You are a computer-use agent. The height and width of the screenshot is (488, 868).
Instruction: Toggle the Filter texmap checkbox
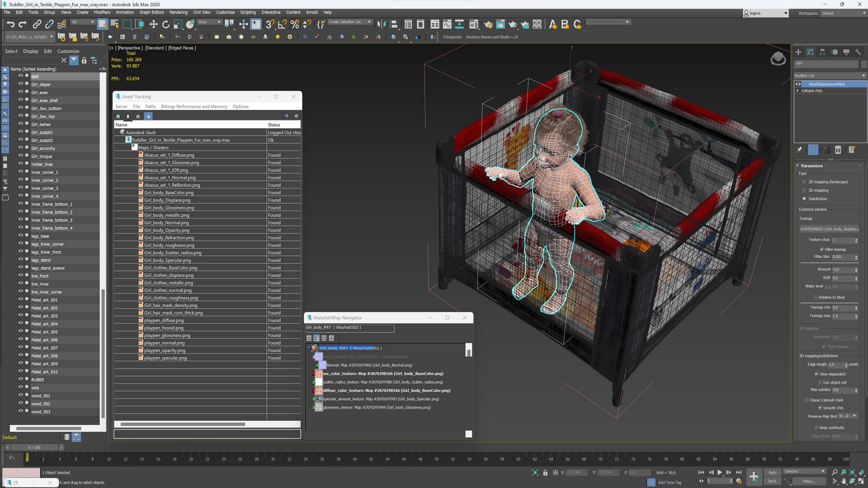822,249
